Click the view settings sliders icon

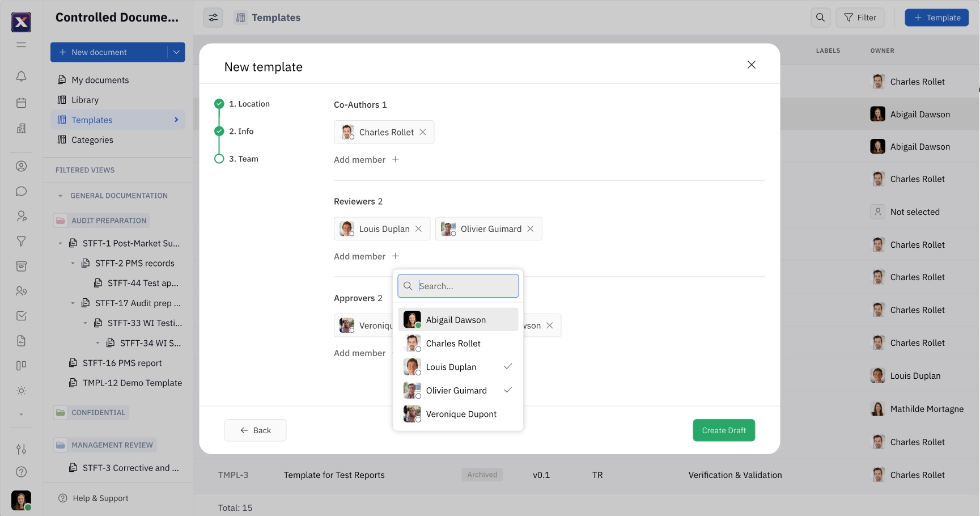(x=213, y=18)
